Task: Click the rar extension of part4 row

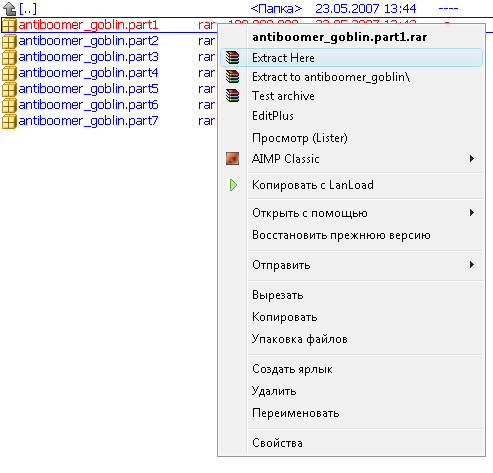Action: 206,73
